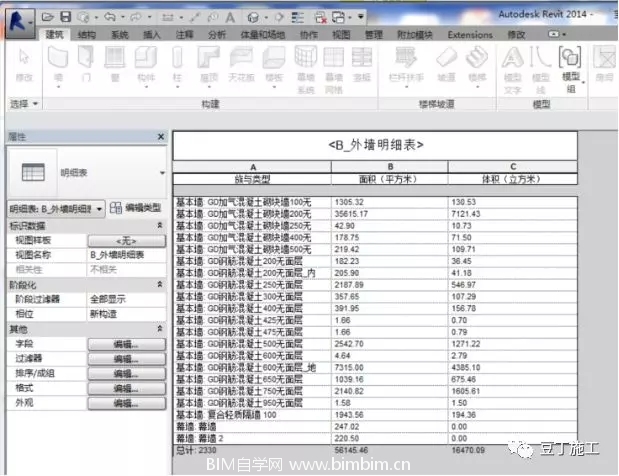Close the Properties (属性) panel

(x=161, y=137)
